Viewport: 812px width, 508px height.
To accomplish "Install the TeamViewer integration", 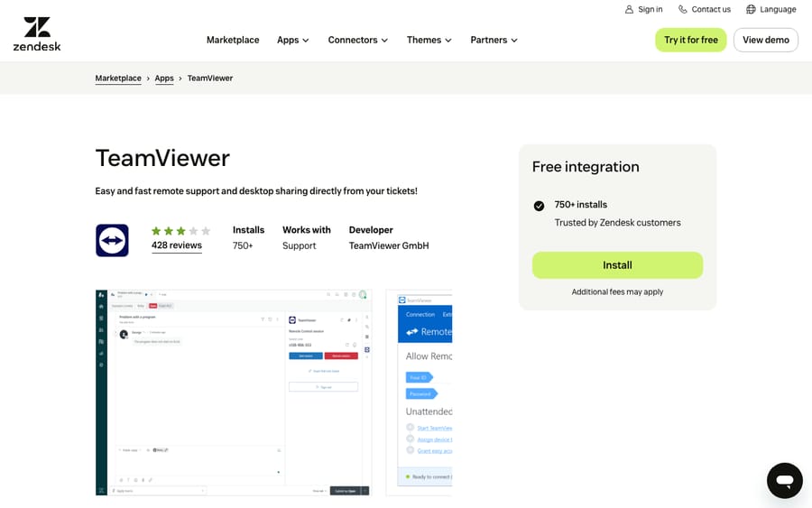I will point(617,265).
